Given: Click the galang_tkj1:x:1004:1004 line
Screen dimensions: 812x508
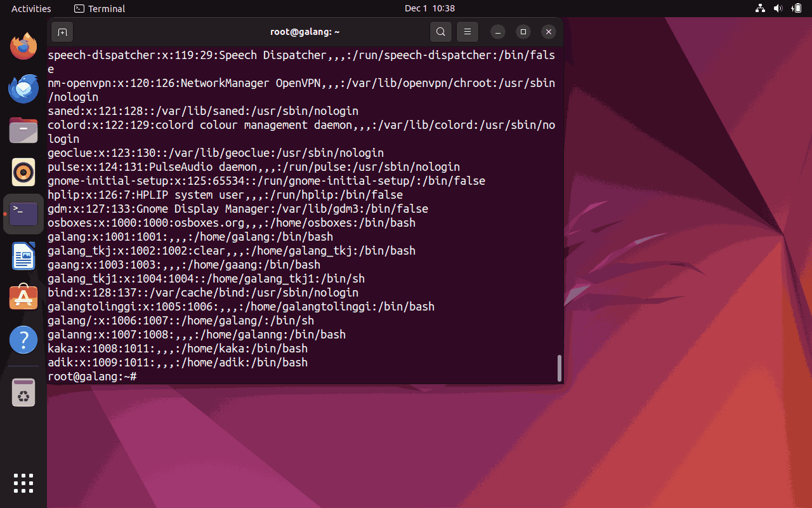Looking at the screenshot, I should [x=206, y=279].
